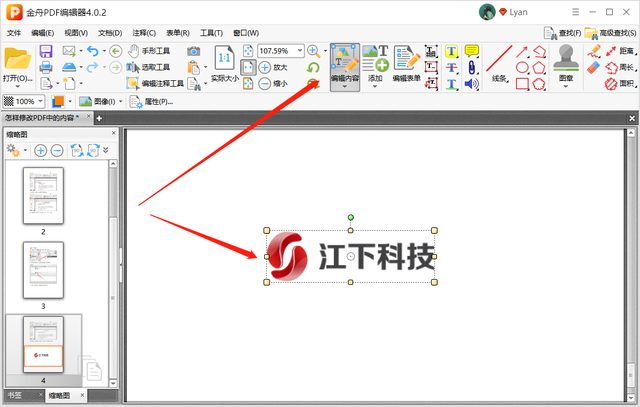Select the red arrow drawing tool
This screenshot has height=407, width=640.
pyautogui.click(x=522, y=51)
